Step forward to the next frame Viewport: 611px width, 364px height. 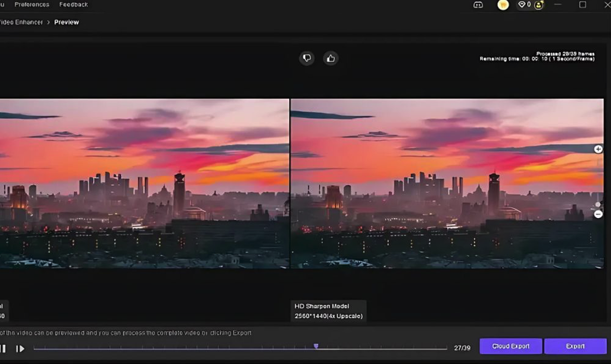tap(20, 349)
